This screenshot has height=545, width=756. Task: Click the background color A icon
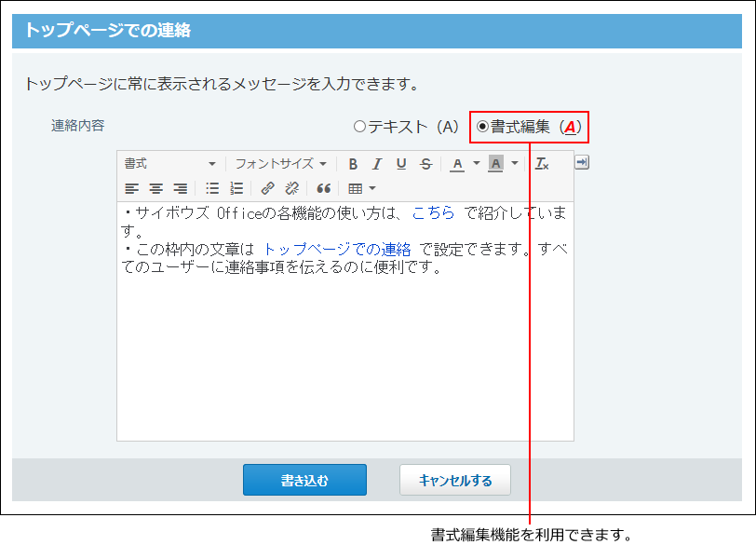coord(495,164)
